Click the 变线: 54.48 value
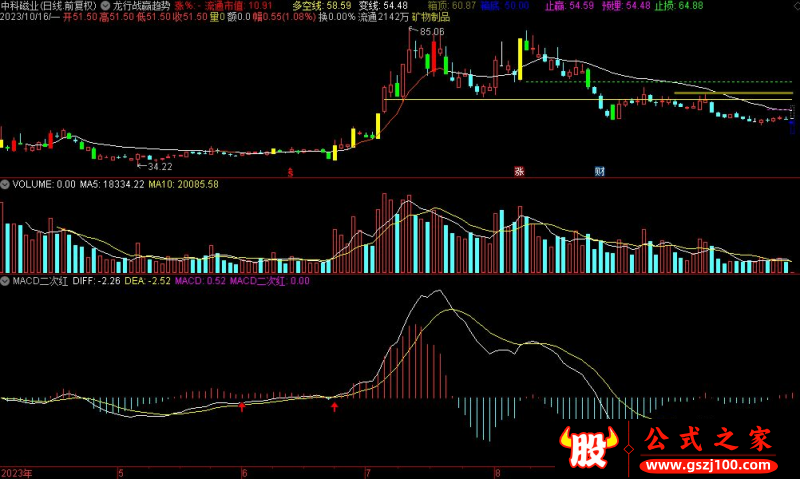 (383, 6)
